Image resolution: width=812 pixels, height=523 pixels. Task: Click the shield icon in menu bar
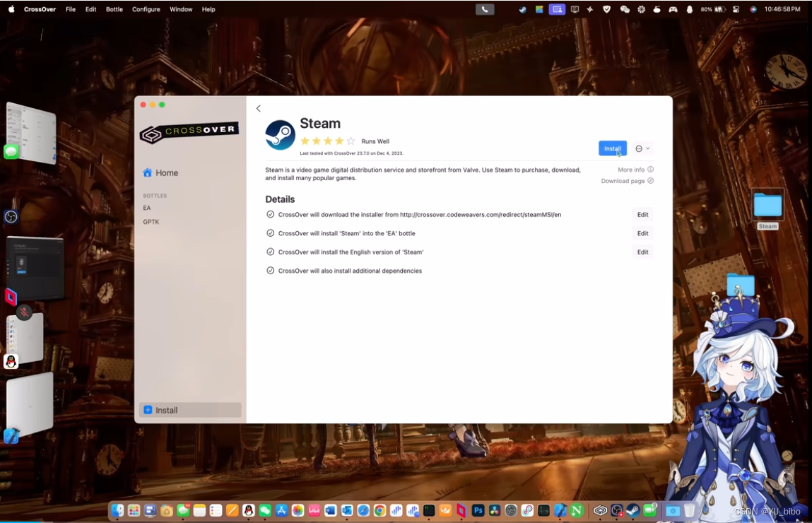click(x=606, y=9)
